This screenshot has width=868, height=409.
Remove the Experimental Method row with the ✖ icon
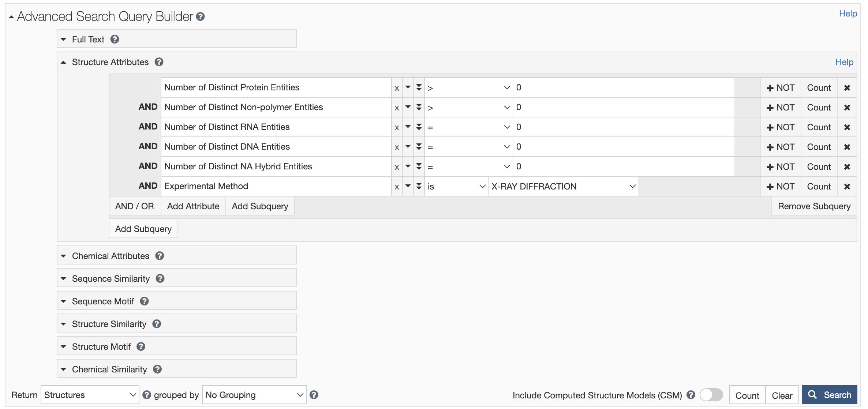click(847, 187)
